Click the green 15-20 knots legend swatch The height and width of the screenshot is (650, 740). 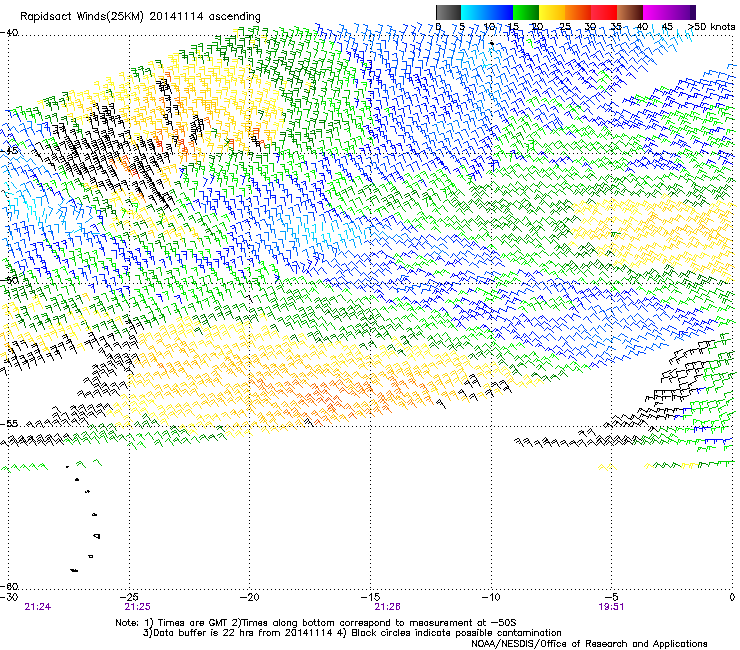[526, 12]
